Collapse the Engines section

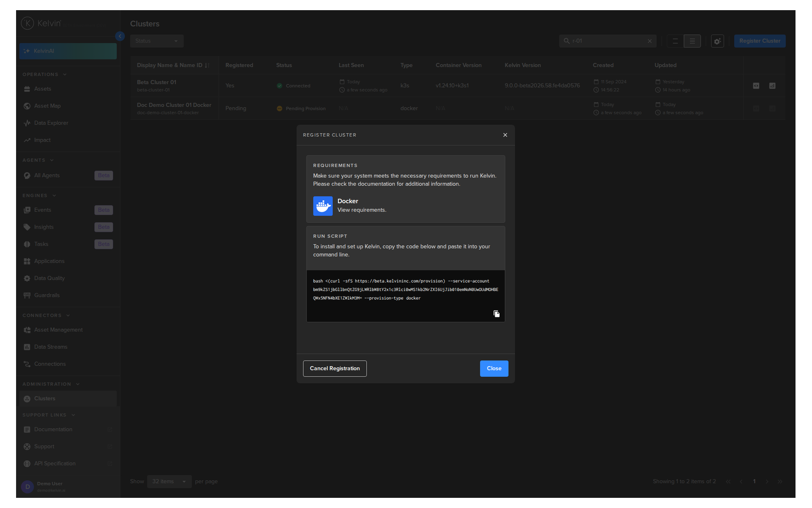(x=39, y=196)
